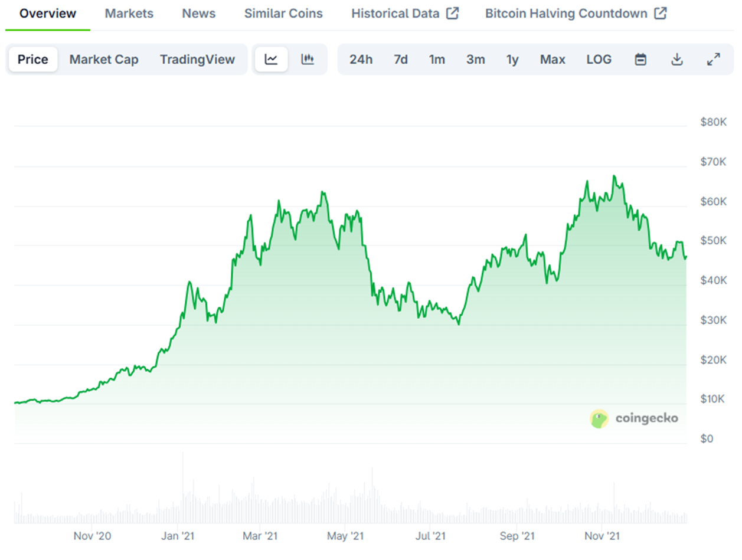Screen dimensions: 742x560
Task: Click external link icon beside Historical Data
Action: [452, 13]
